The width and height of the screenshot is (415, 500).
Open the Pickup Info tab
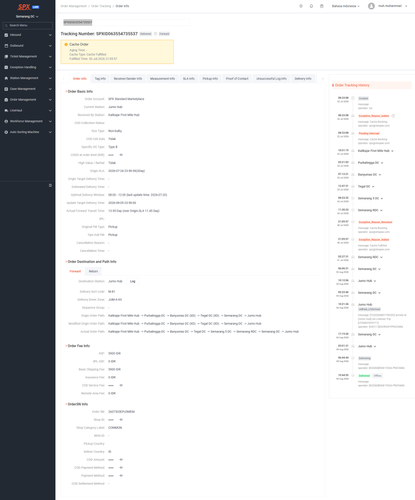click(210, 79)
